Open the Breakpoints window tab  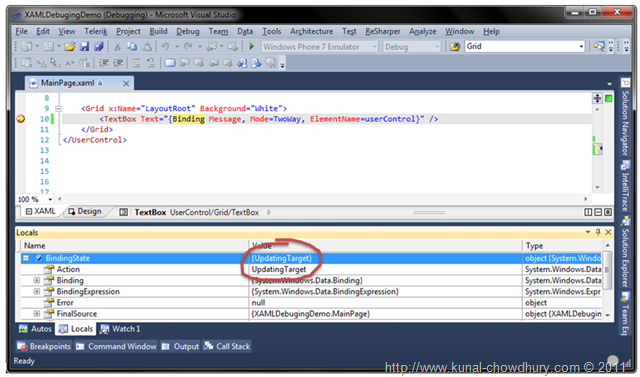click(44, 346)
